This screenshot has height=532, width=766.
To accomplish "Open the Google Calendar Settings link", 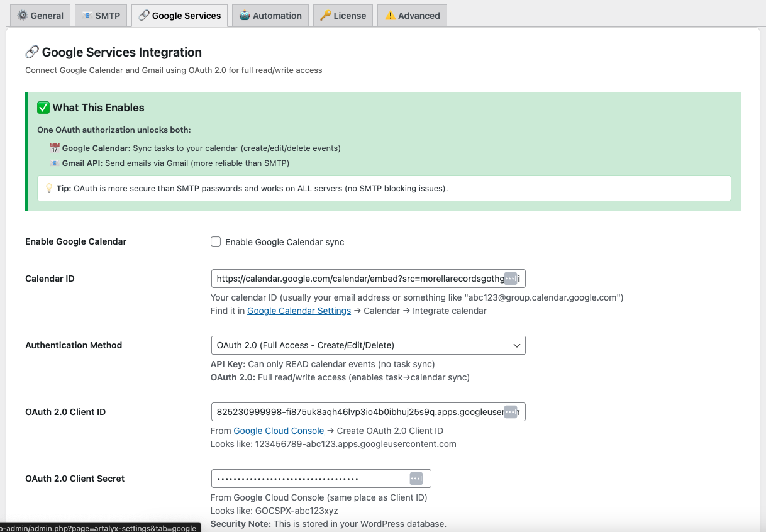I will pos(299,311).
